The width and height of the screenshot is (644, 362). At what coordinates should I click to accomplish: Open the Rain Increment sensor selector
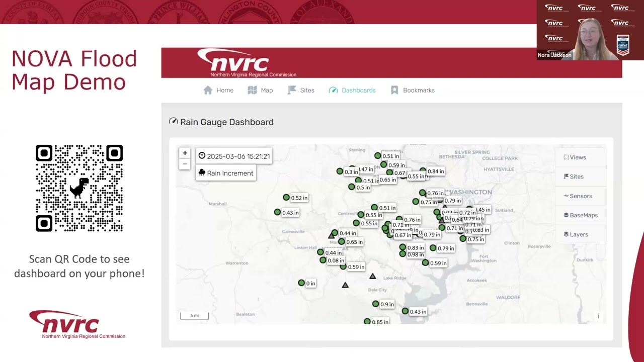coord(226,173)
